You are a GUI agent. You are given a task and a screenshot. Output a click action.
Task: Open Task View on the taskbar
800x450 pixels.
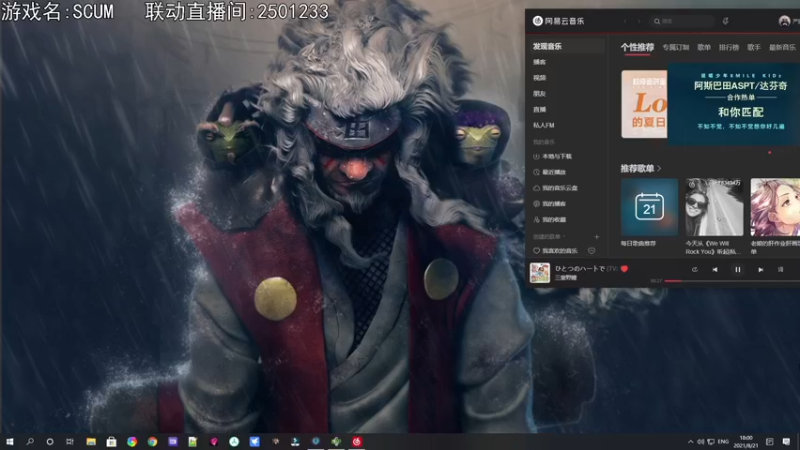[70, 441]
